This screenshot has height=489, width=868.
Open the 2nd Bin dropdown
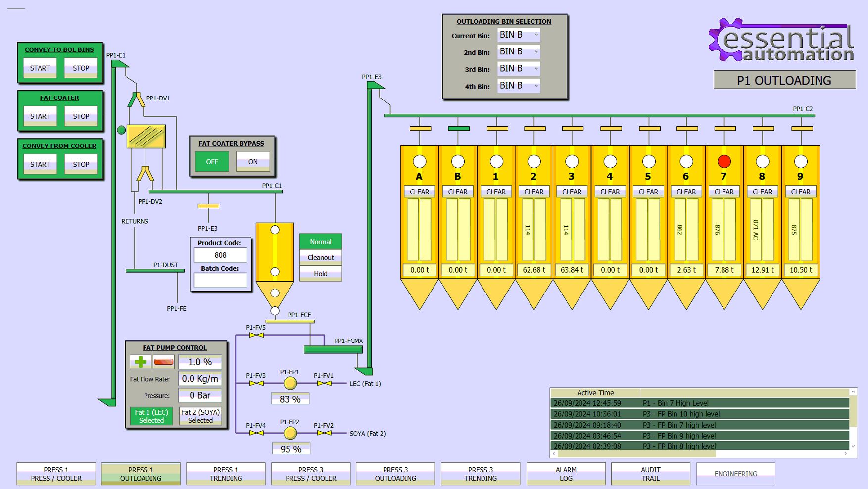pyautogui.click(x=519, y=51)
